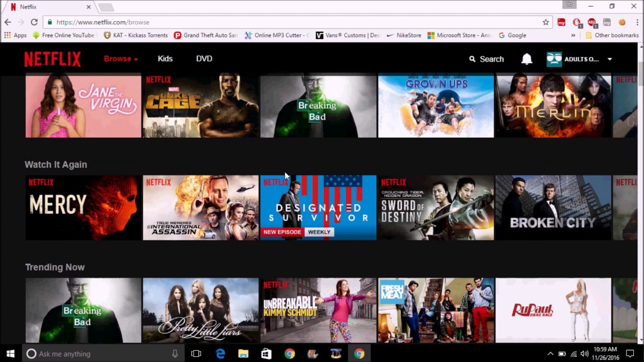Open Breaking Bad in Trending Now
This screenshot has width=644, height=362.
coord(84,310)
